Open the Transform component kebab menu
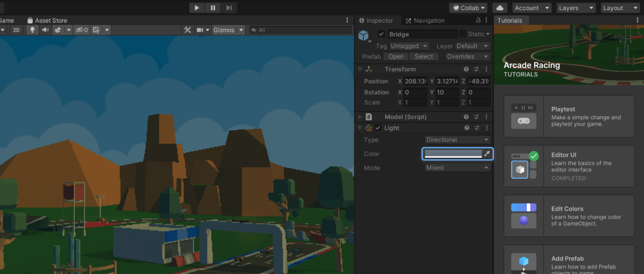This screenshot has width=644, height=274. (487, 69)
